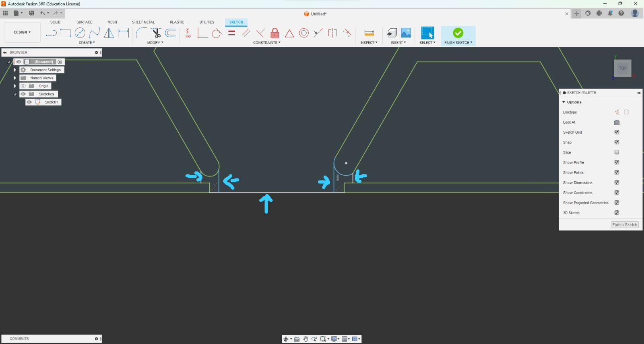The width and height of the screenshot is (644, 344).
Task: Switch to the SURFACE tab
Action: point(85,22)
